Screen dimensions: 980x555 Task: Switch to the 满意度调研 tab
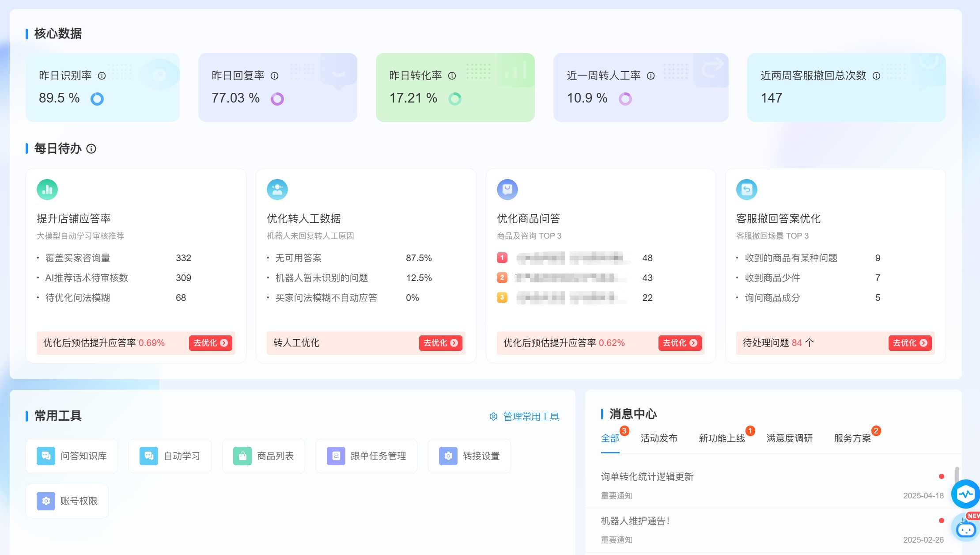tap(789, 438)
